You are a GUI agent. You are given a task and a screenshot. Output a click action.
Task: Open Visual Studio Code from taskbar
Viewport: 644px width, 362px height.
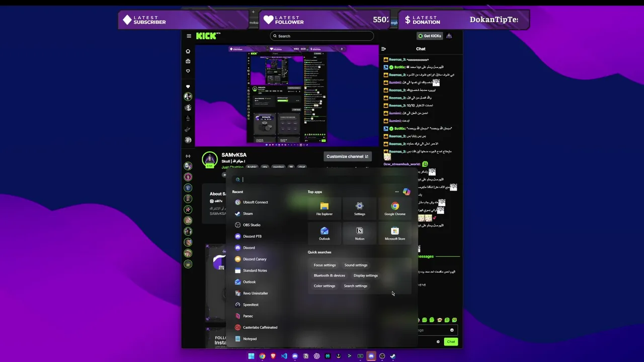pos(284,356)
